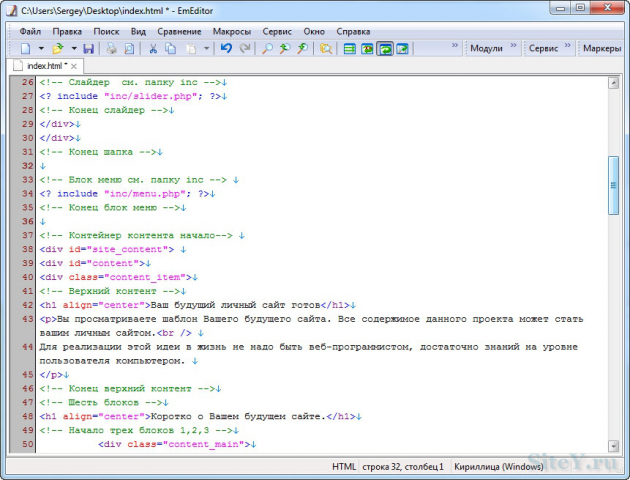Close the index.html tab
630x480 pixels.
(74, 66)
